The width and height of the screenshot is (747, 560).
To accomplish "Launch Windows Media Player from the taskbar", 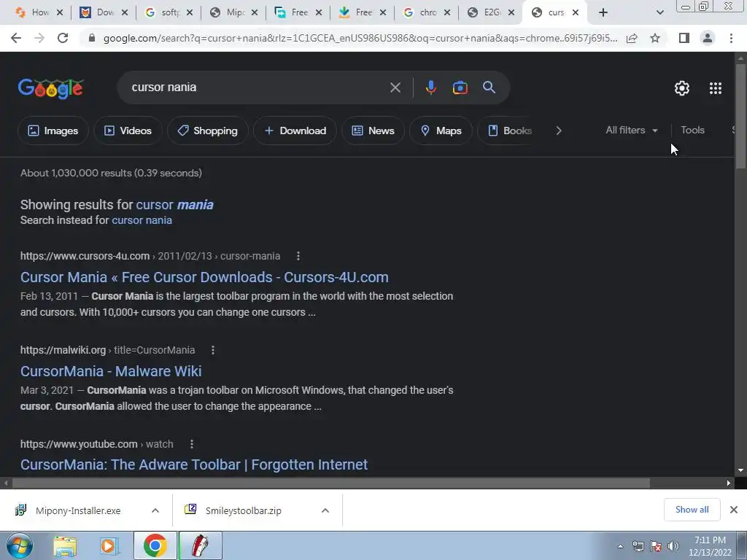I will pyautogui.click(x=109, y=546).
